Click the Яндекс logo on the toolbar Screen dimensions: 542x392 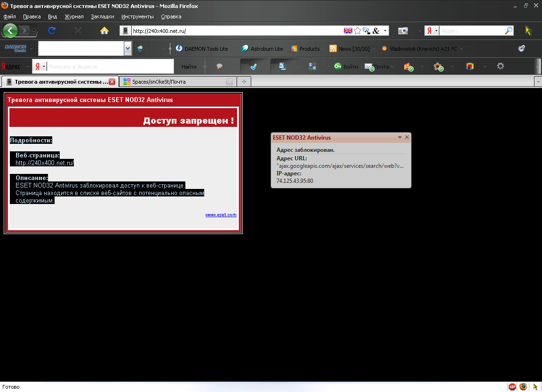coord(11,66)
